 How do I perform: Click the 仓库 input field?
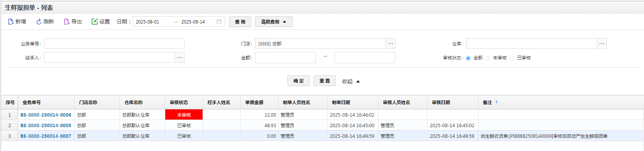coord(532,44)
